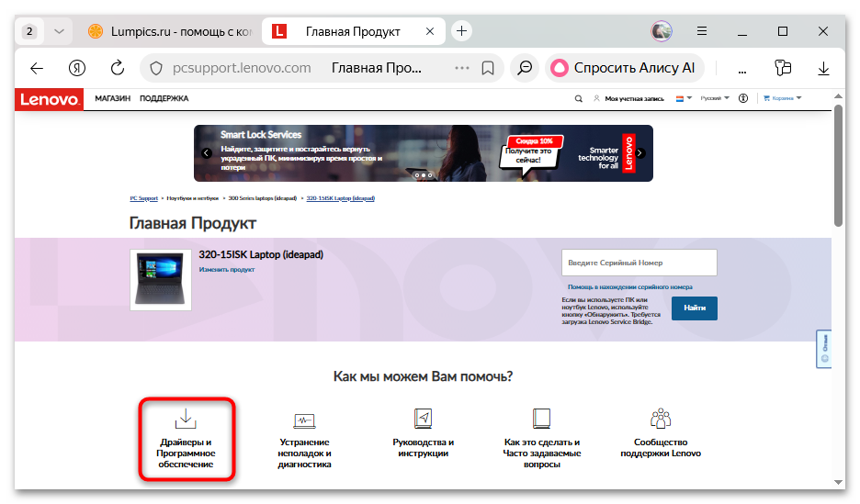Click the Lenovo logo
This screenshot has height=504, width=860.
[x=50, y=99]
